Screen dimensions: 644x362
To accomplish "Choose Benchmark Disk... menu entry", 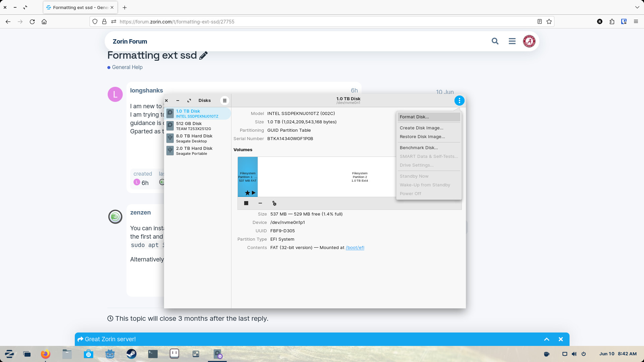I will [429, 148].
